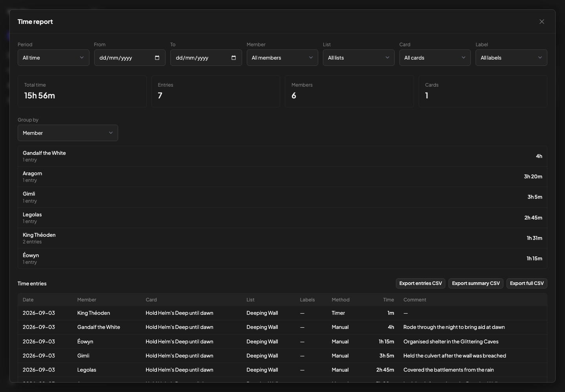Click the Member column header in entries table
This screenshot has width=565, height=392.
tap(87, 300)
